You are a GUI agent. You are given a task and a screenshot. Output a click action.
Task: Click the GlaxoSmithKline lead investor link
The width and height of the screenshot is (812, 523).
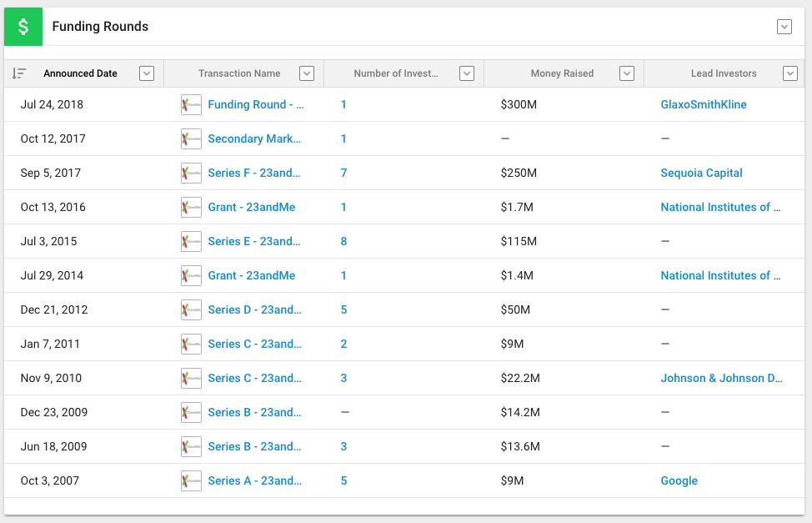[704, 105]
